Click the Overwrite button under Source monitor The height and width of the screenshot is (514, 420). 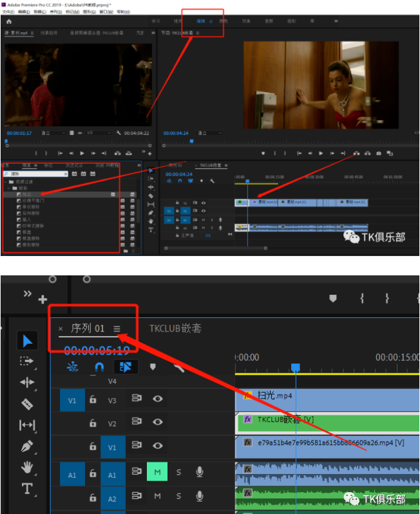click(129, 153)
